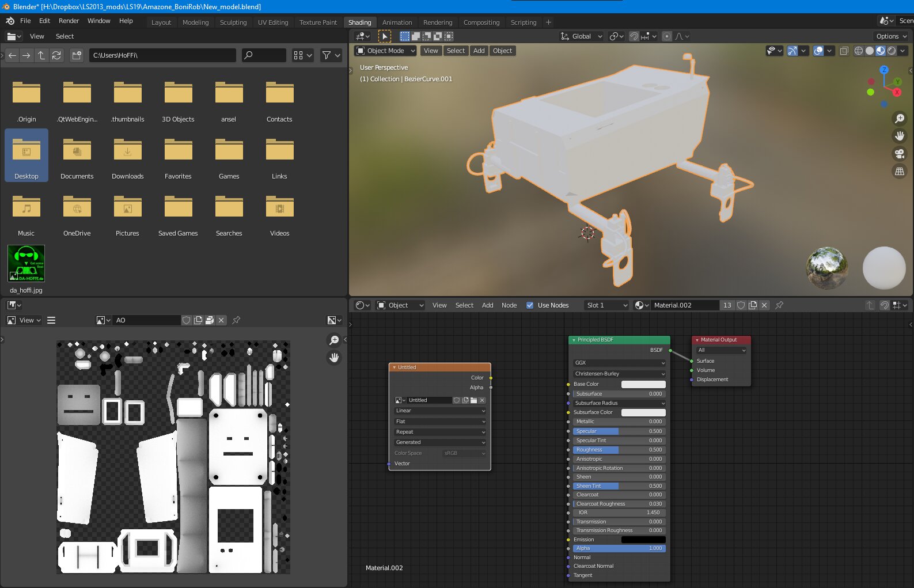
Task: Go to parent directory in file browser
Action: (x=41, y=55)
